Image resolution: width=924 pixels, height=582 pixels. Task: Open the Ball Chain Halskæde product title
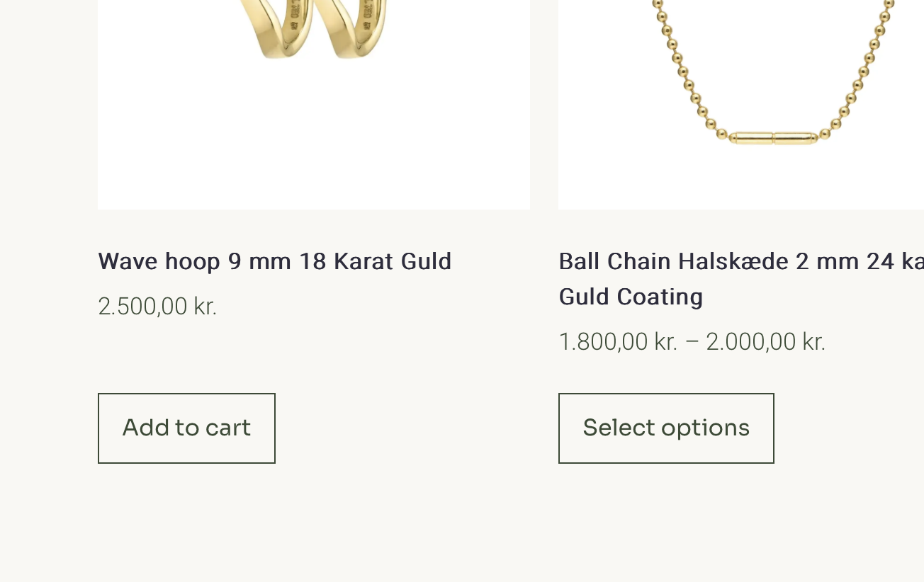click(x=740, y=262)
